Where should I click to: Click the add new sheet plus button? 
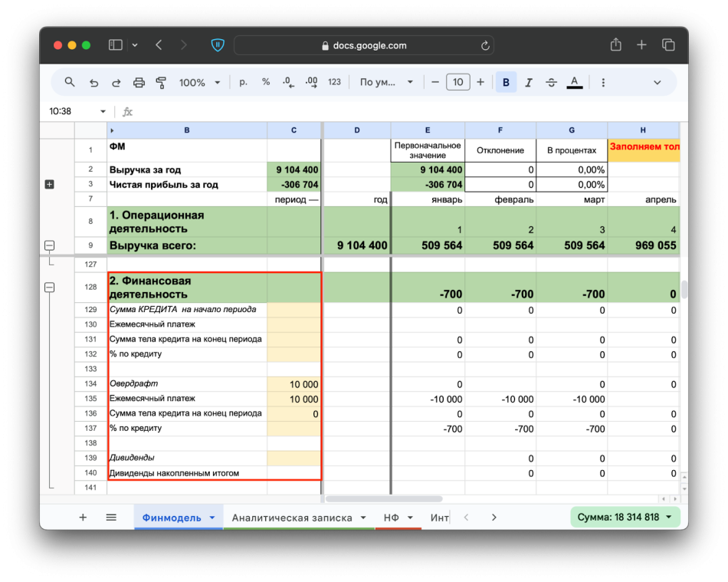coord(83,518)
